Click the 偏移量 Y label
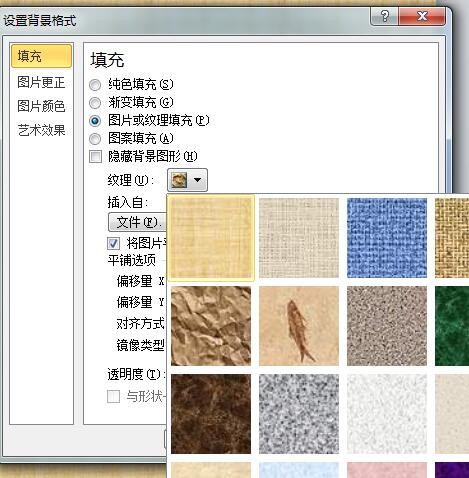Viewport: 469px width, 478px height. point(140,302)
